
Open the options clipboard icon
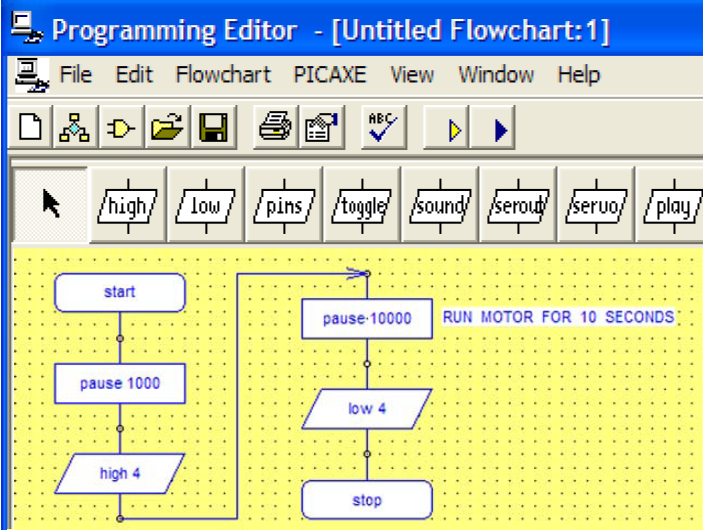pyautogui.click(x=321, y=127)
